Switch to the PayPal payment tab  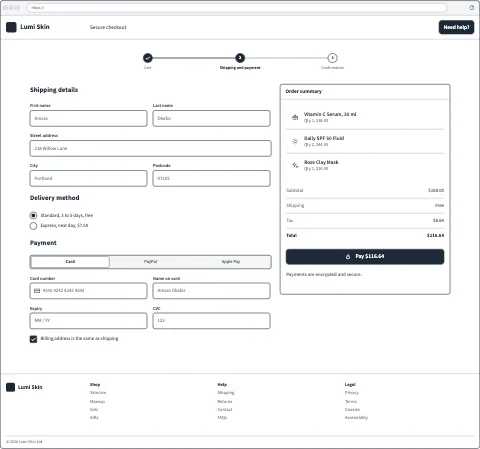click(x=150, y=262)
